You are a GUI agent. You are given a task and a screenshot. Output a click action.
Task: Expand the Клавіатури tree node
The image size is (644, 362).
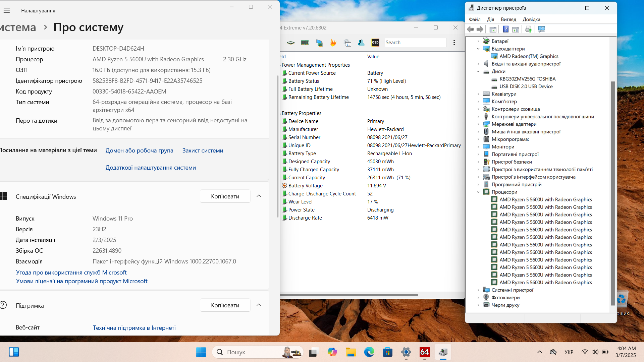[478, 94]
